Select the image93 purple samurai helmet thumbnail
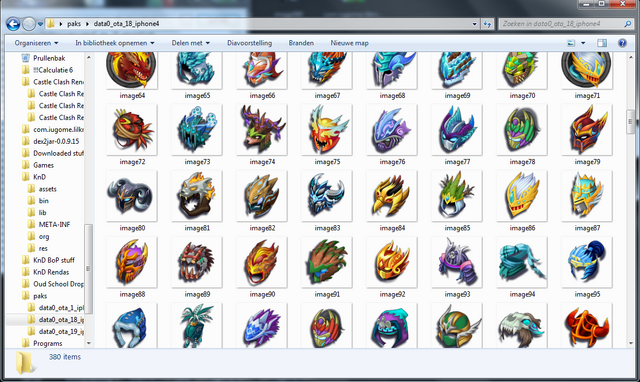640x382 pixels. point(457,262)
